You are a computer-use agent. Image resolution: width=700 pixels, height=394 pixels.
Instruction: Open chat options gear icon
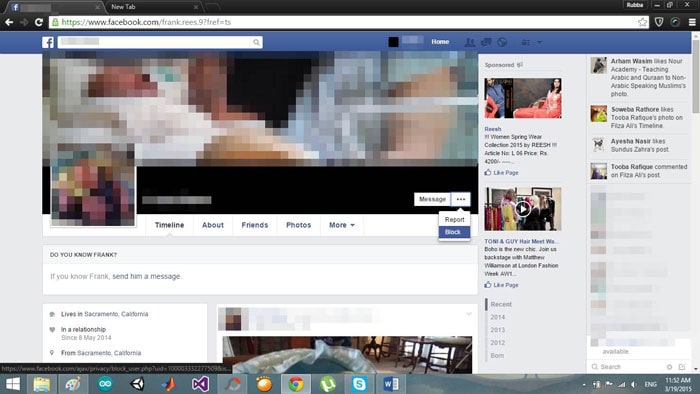[x=669, y=367]
